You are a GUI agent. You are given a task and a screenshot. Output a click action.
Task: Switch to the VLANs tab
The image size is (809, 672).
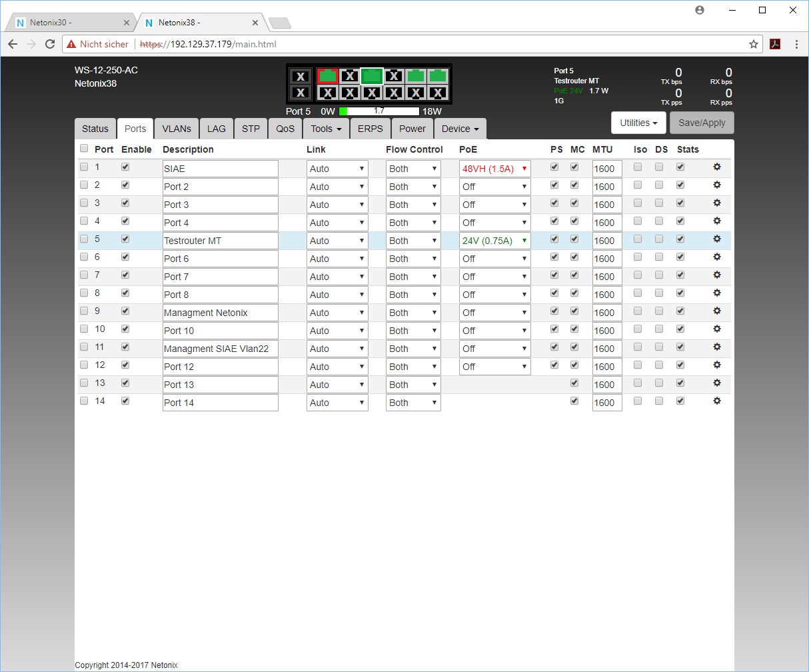(177, 129)
